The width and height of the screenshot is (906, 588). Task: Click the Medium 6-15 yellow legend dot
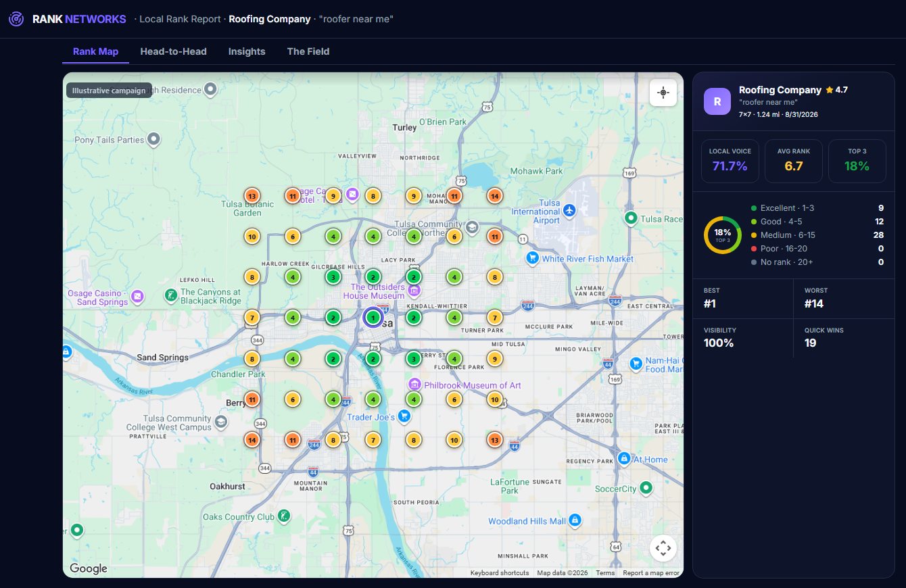754,235
